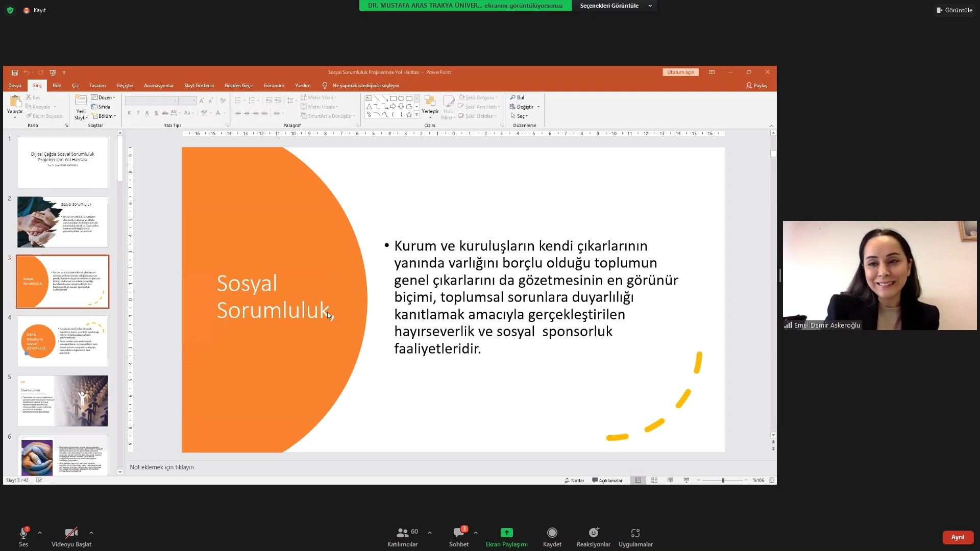Launch Slide Show view from the status bar
The height and width of the screenshot is (551, 980).
(687, 481)
